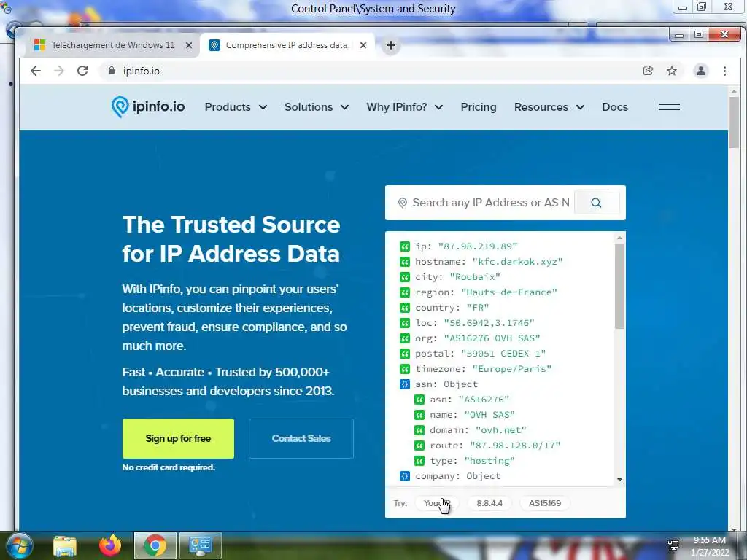Click the share page icon

point(648,71)
